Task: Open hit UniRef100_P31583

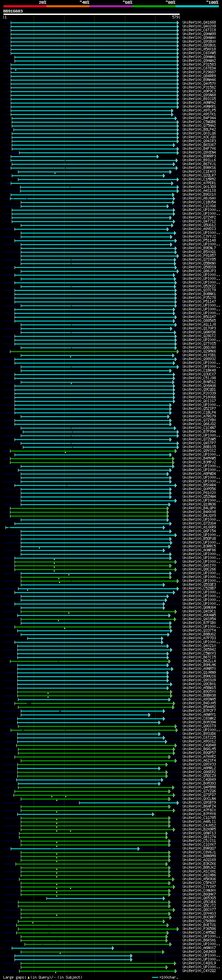Action: coord(199,65)
